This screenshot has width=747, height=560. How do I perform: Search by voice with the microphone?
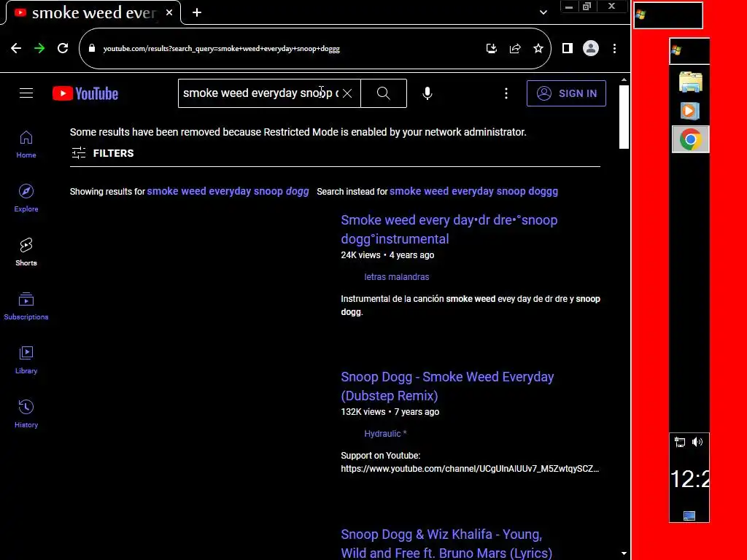coord(427,93)
